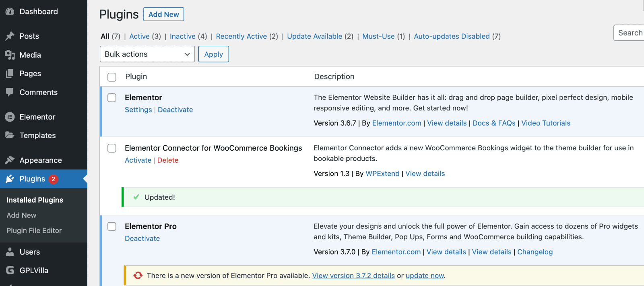Select Add New in Plugins submenu
This screenshot has height=286, width=644.
pyautogui.click(x=21, y=215)
